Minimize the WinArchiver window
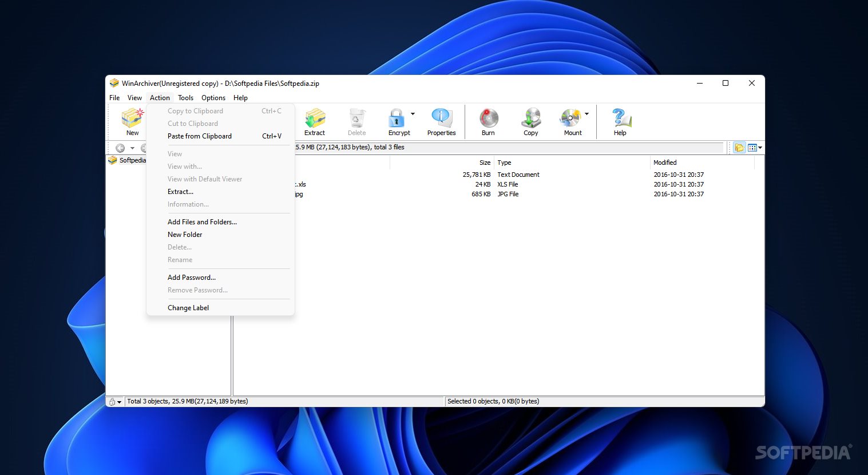The width and height of the screenshot is (868, 475). 699,84
